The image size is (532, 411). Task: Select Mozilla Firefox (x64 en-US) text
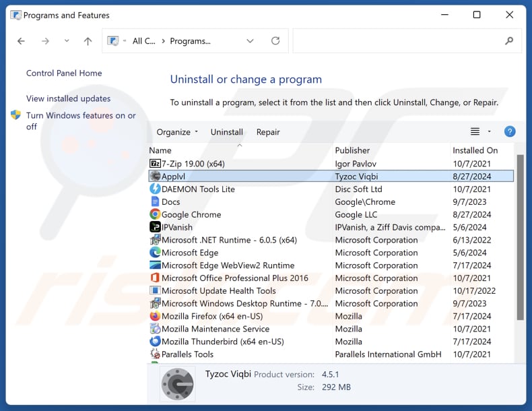(212, 316)
